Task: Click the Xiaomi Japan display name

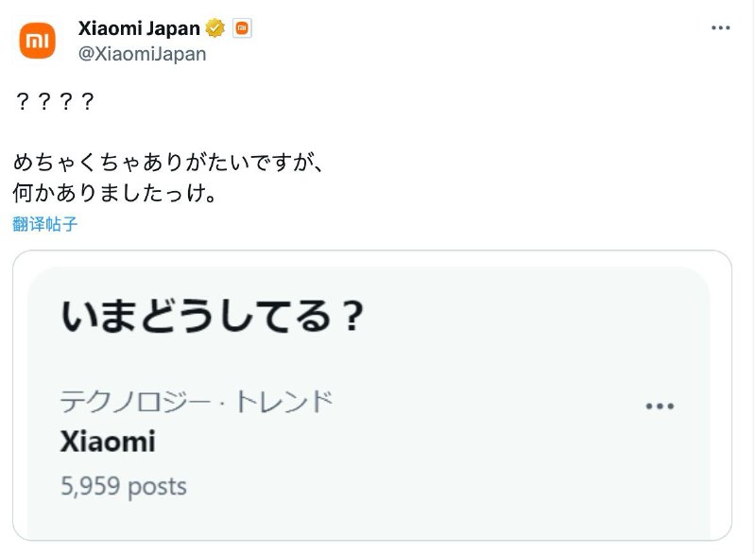Action: pos(138,27)
